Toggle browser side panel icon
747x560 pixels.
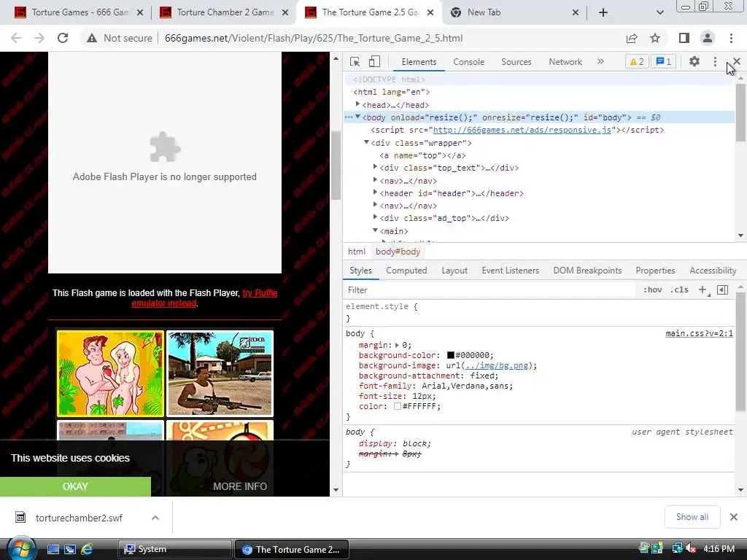684,38
